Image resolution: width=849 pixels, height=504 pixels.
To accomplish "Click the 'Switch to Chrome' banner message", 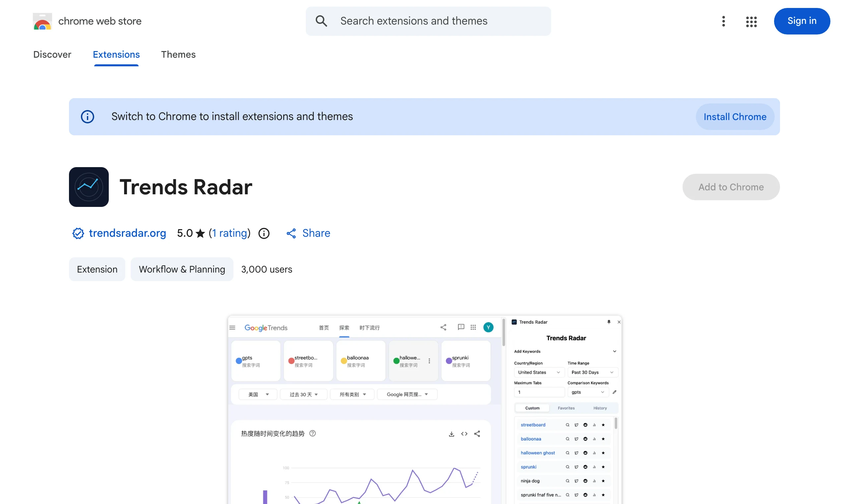I will [x=232, y=116].
